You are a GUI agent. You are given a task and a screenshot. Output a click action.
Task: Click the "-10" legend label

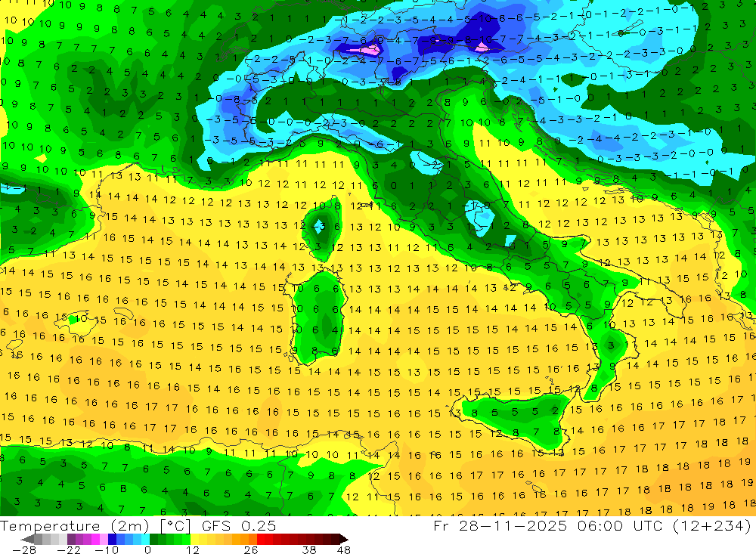click(107, 549)
